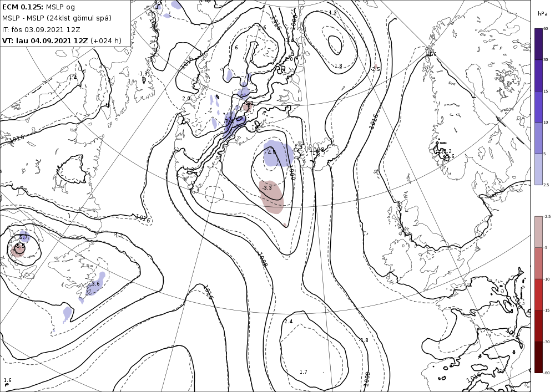Click the '-60' label at the legend bottom
Image resolution: width=555 pixels, height=392 pixels.
pyautogui.click(x=547, y=373)
